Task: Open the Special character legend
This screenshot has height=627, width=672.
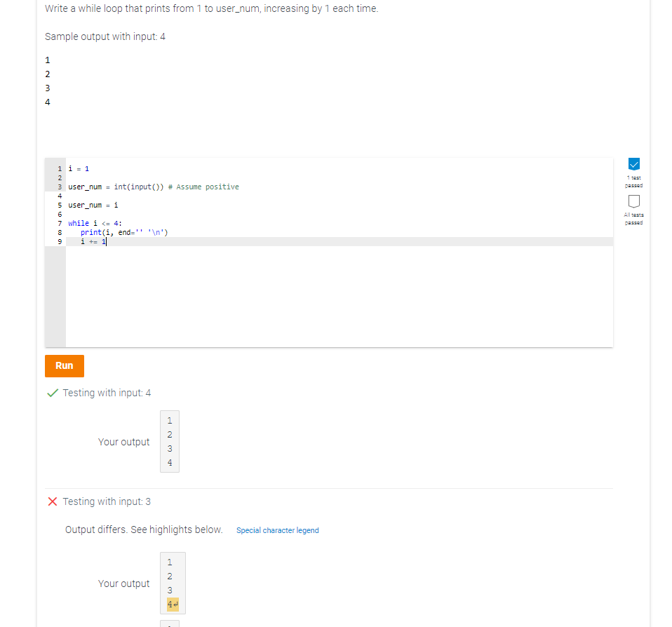Action: [x=277, y=530]
